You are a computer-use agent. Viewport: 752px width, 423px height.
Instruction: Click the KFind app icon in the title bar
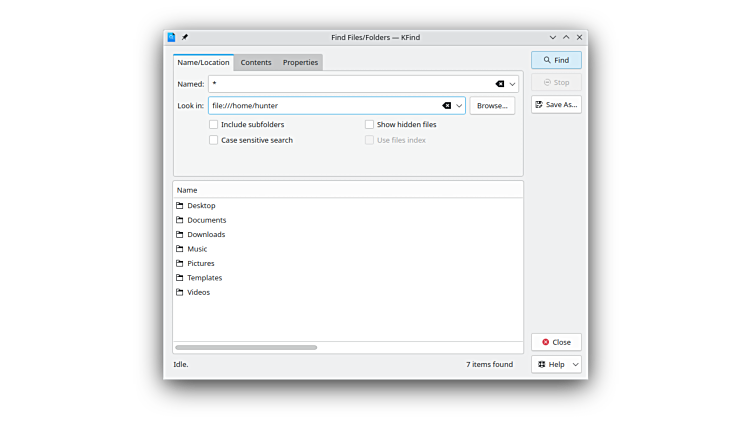click(171, 37)
